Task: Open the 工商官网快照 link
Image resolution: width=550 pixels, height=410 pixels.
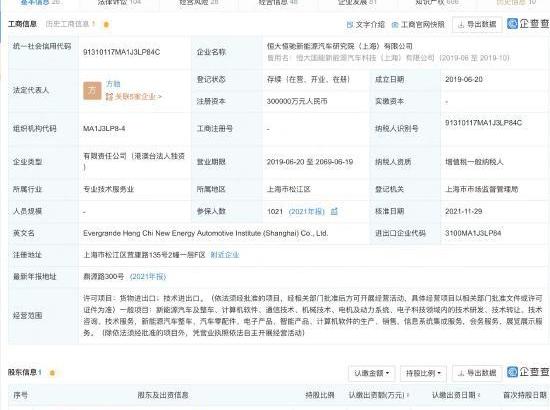Action: (x=422, y=25)
